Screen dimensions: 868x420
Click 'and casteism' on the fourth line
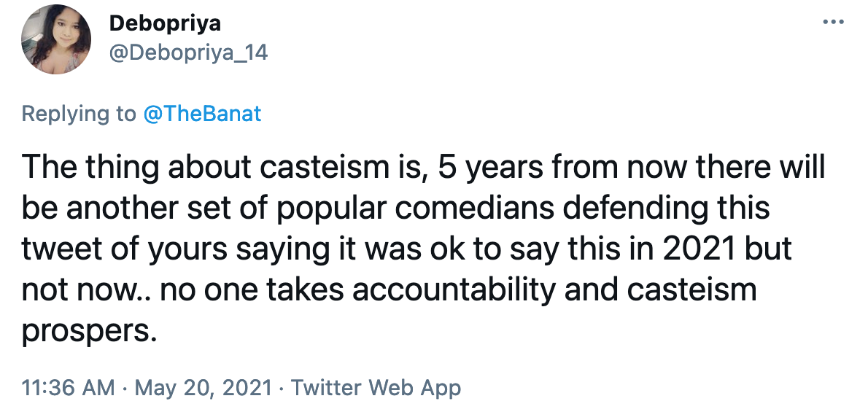pos(678,290)
